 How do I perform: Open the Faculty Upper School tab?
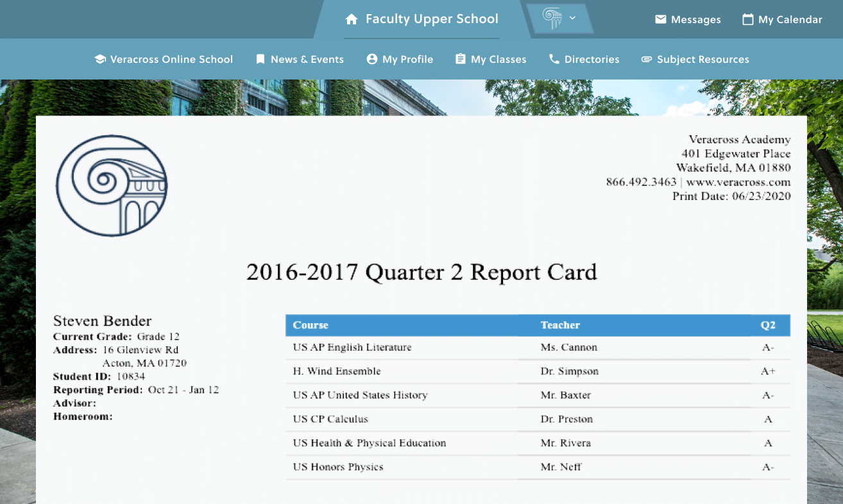pyautogui.click(x=422, y=19)
